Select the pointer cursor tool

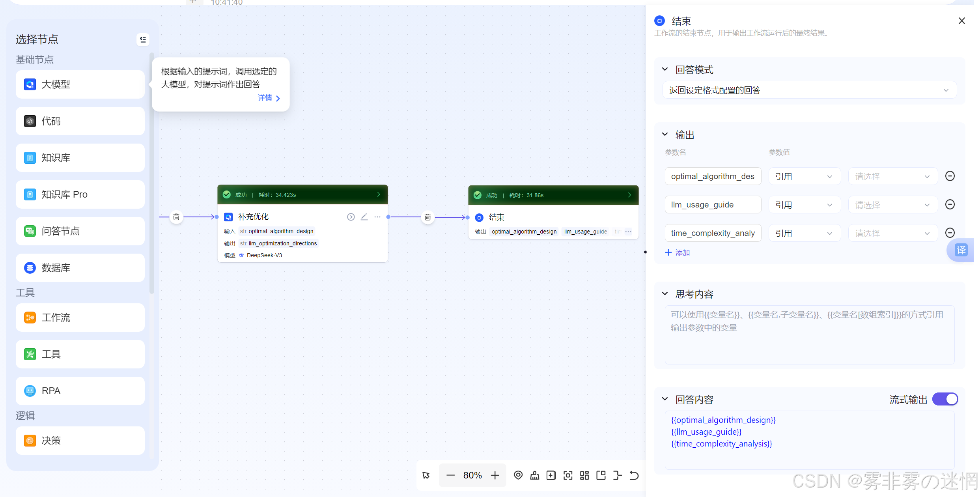tap(426, 475)
